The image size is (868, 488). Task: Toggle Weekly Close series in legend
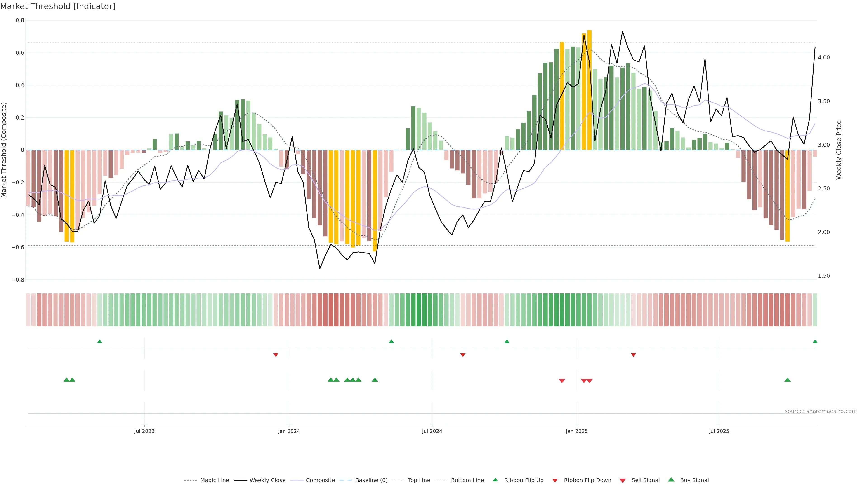(267, 480)
